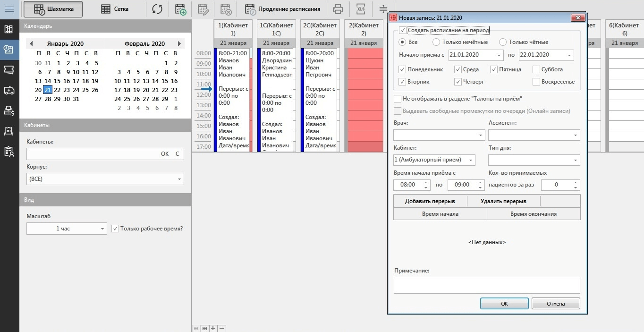Select 'Только чётные' radio button
644x332 pixels.
503,42
